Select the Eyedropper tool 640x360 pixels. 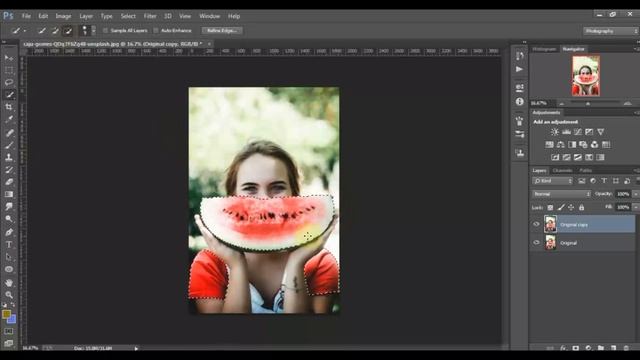tap(9, 119)
